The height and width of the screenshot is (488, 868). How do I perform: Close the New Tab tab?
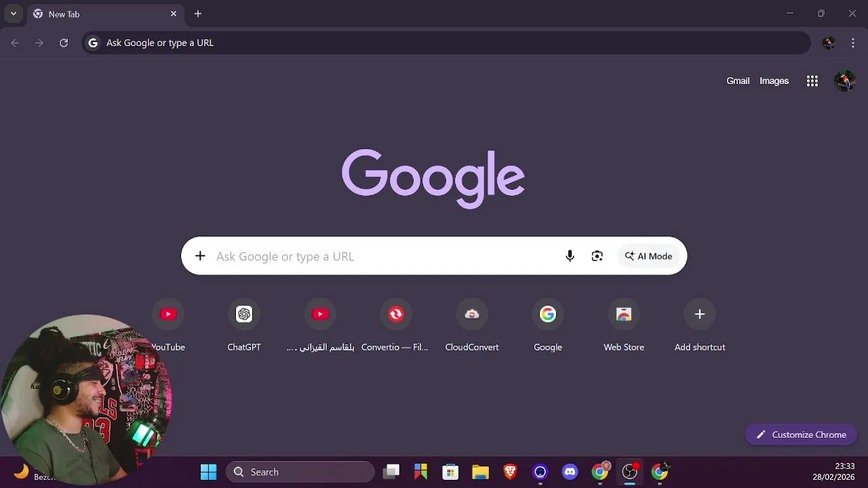174,14
